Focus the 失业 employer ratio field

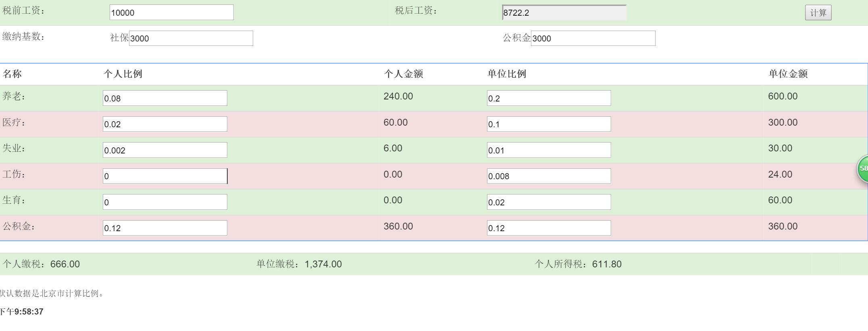(x=549, y=150)
